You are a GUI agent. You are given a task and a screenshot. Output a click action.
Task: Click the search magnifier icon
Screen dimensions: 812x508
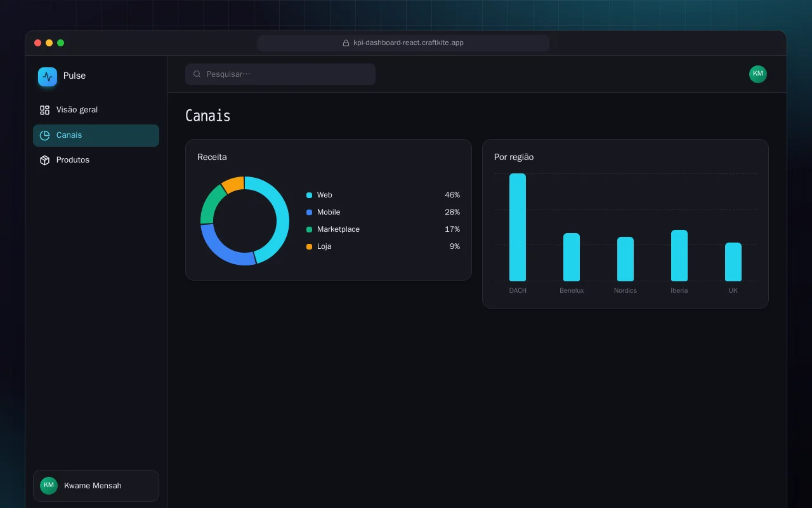click(197, 74)
